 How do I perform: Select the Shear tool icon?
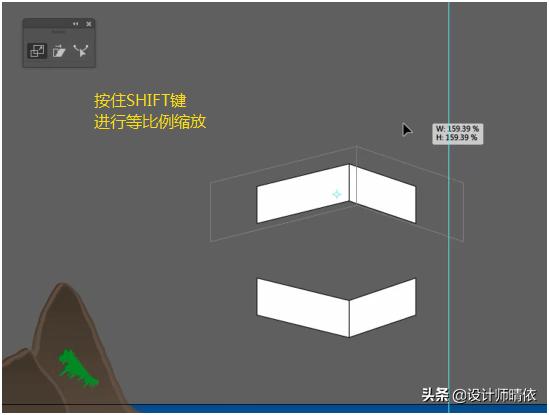59,51
